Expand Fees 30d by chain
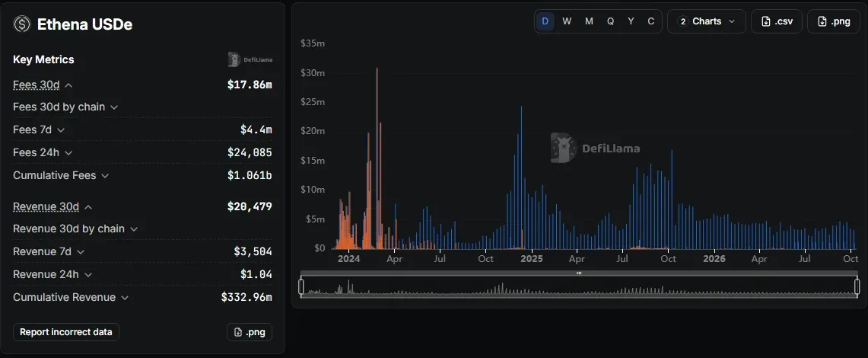Screen dimensions: 868x358 114,107
